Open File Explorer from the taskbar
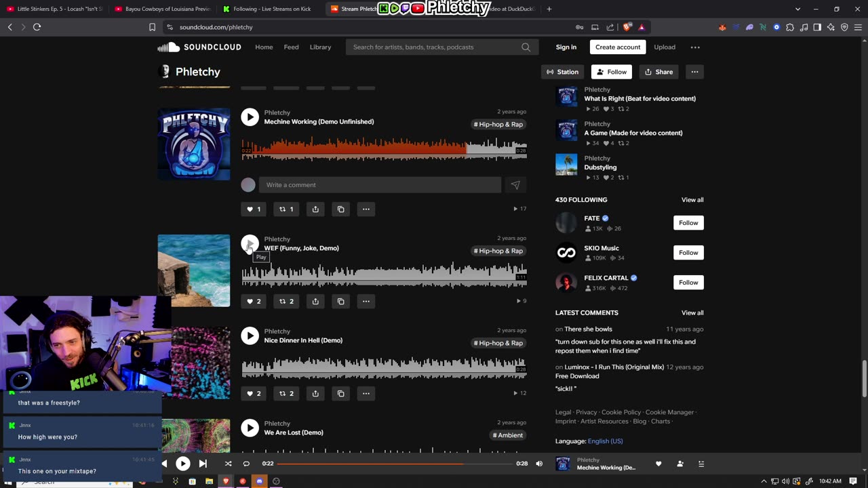Viewport: 868px width, 488px height. click(x=209, y=481)
